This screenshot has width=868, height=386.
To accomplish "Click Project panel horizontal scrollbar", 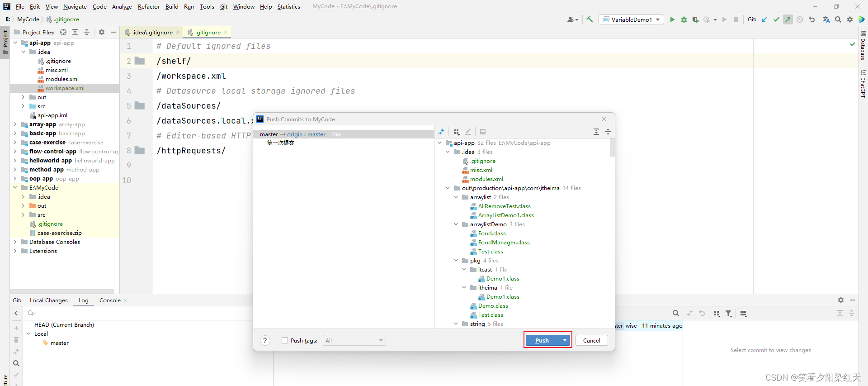I will (x=62, y=291).
